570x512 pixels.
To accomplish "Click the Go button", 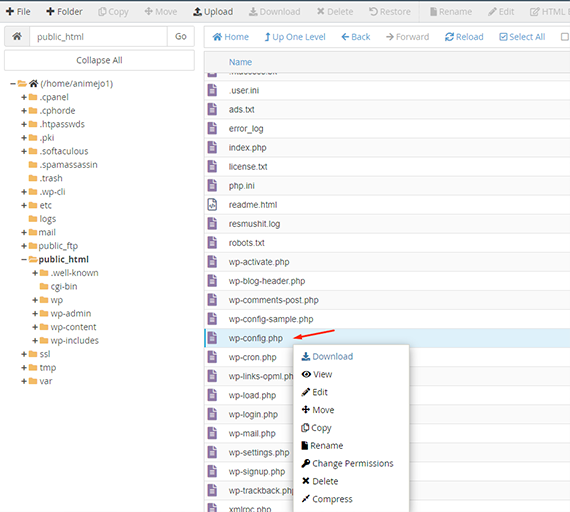I will point(181,36).
